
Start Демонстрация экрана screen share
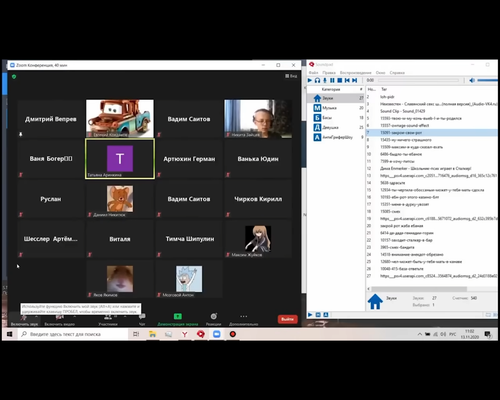pos(178,319)
